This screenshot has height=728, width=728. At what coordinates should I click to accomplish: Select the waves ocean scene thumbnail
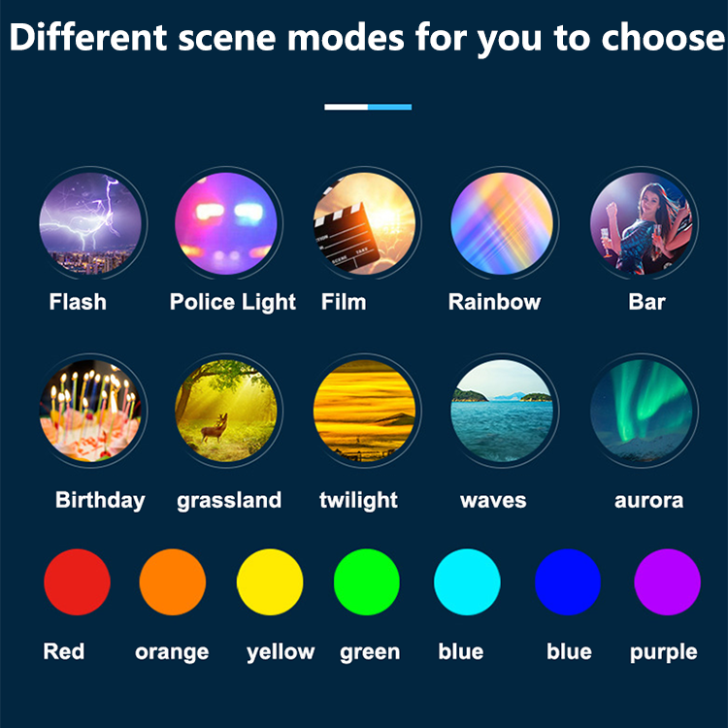click(x=502, y=411)
